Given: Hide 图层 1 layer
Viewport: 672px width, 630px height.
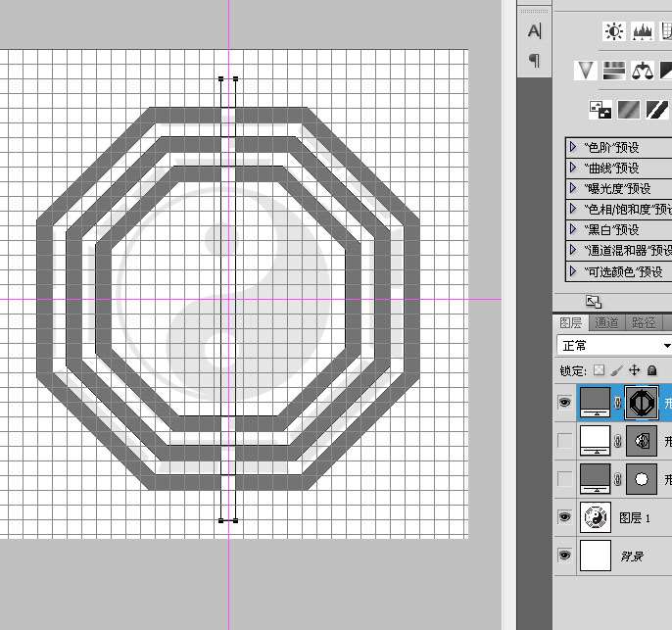Looking at the screenshot, I should point(565,517).
